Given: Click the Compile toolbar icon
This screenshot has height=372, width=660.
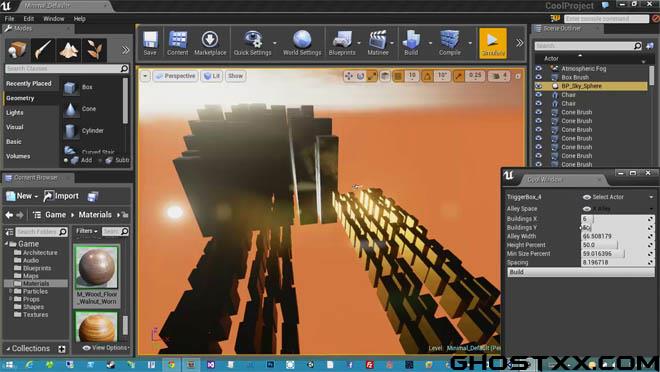Looking at the screenshot, I should click(x=450, y=43).
